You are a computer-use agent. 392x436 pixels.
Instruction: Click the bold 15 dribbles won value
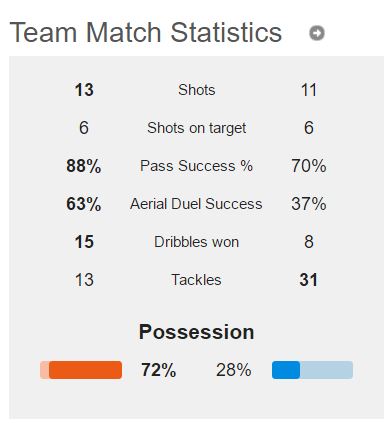84,242
